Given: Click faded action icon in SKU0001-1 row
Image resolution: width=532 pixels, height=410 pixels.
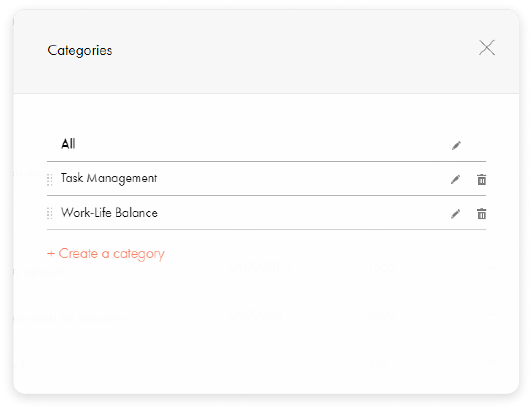Looking at the screenshot, I should 490,267.
